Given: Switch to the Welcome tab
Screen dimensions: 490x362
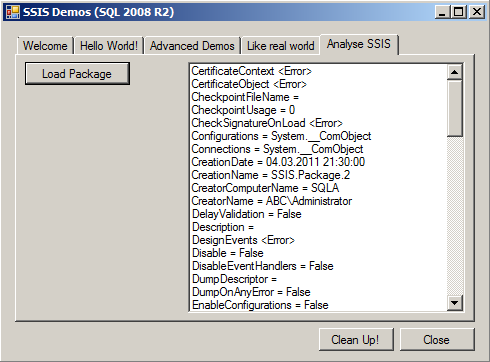Looking at the screenshot, I should (45, 46).
